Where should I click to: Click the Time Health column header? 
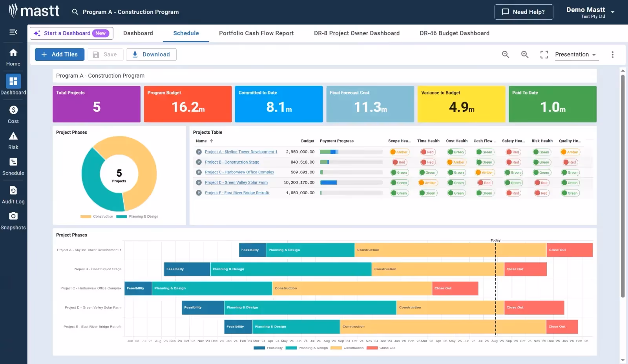click(x=428, y=141)
